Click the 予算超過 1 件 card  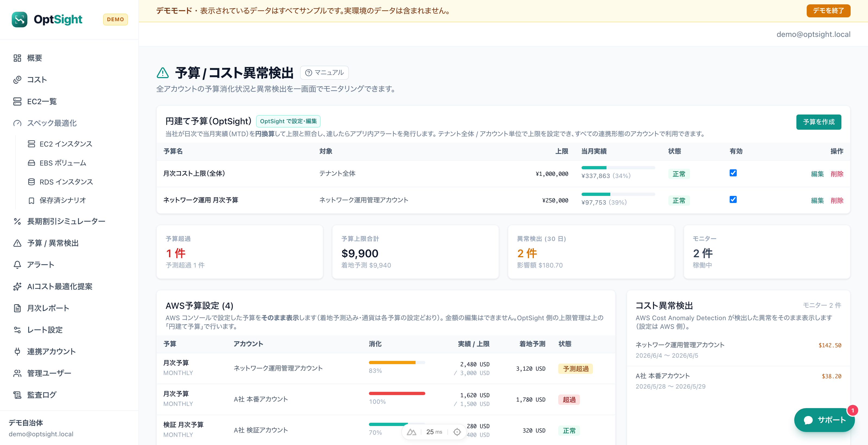click(240, 252)
